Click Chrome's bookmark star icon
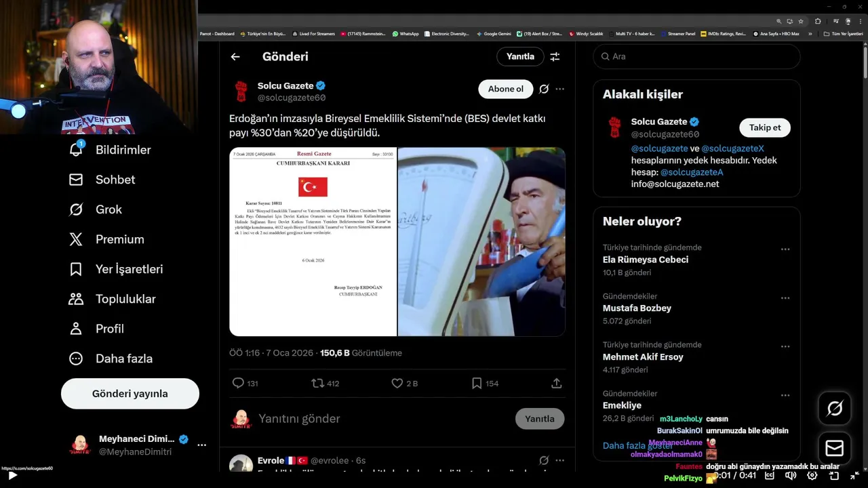 click(x=801, y=22)
